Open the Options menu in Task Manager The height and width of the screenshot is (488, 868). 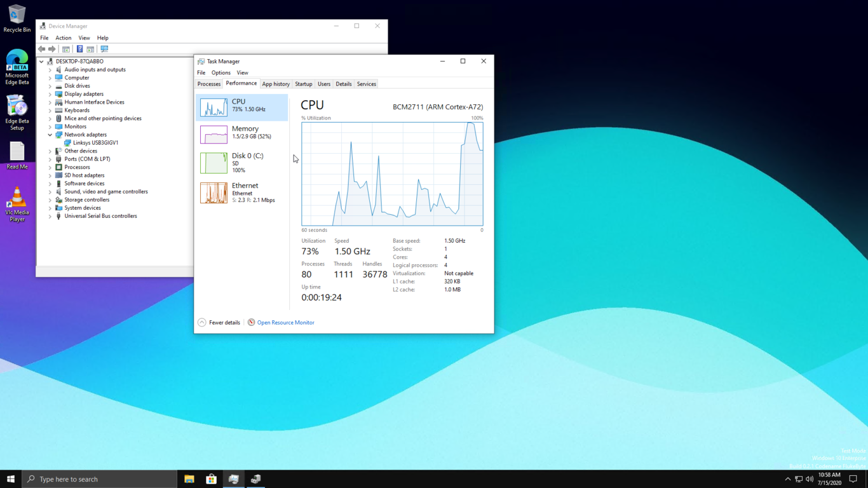click(220, 72)
